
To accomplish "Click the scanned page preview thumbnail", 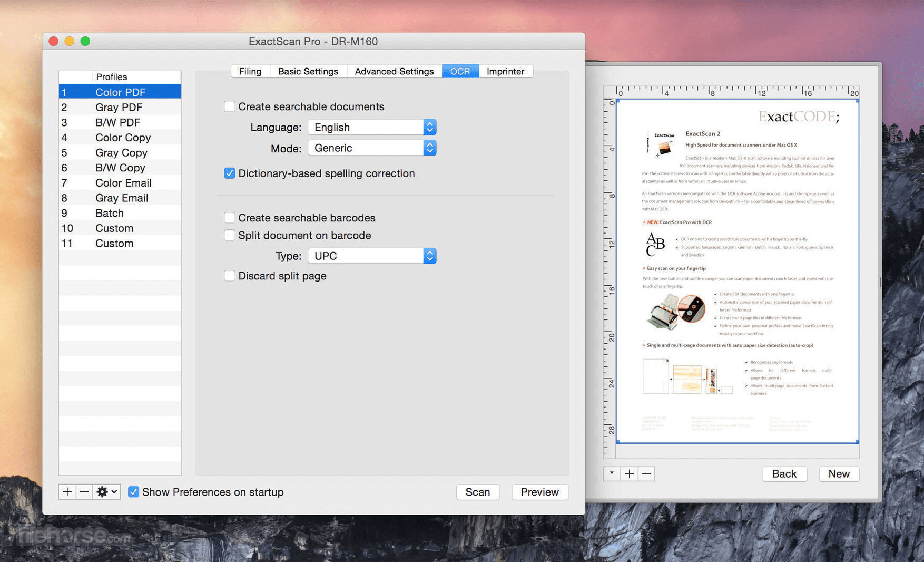I will [x=738, y=271].
